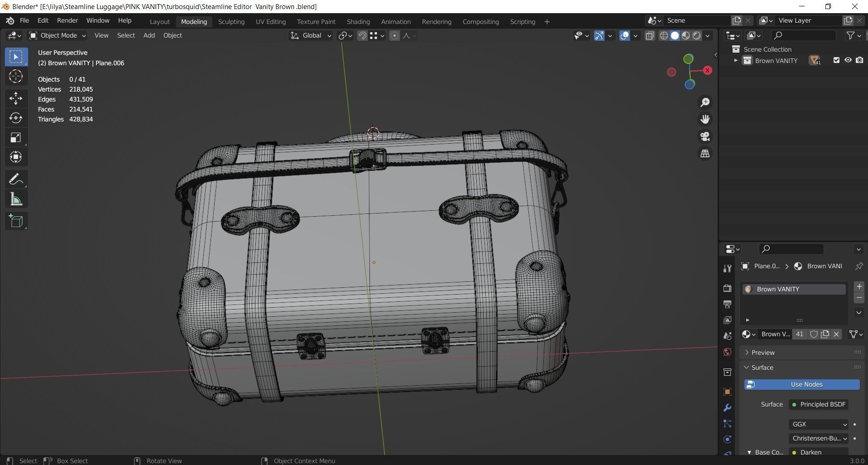Click the Darken base color link

coord(819,452)
